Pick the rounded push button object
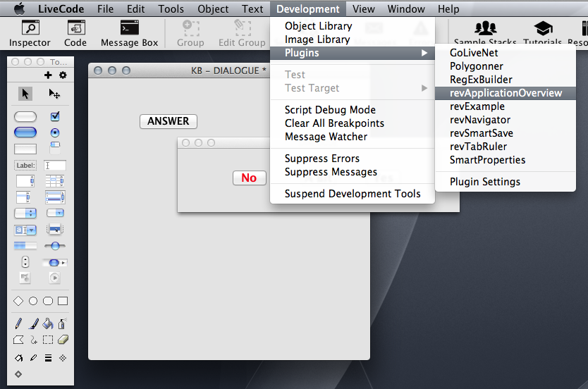588x389 pixels. coord(25,116)
